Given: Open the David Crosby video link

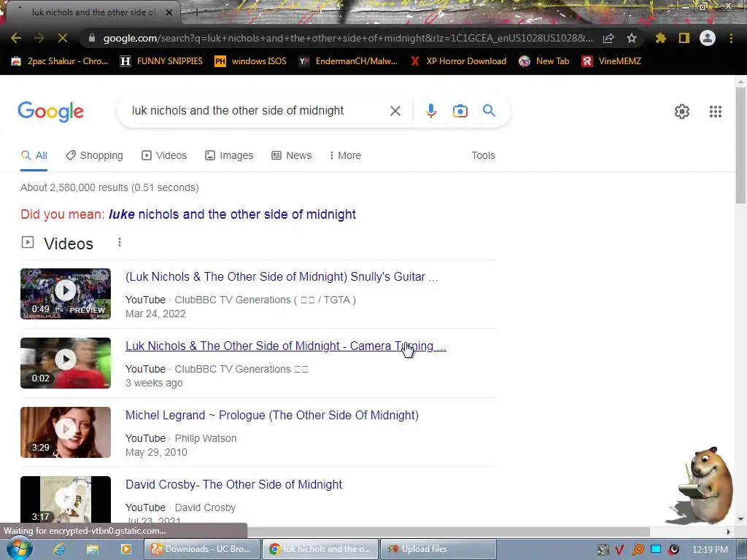Looking at the screenshot, I should pyautogui.click(x=233, y=484).
